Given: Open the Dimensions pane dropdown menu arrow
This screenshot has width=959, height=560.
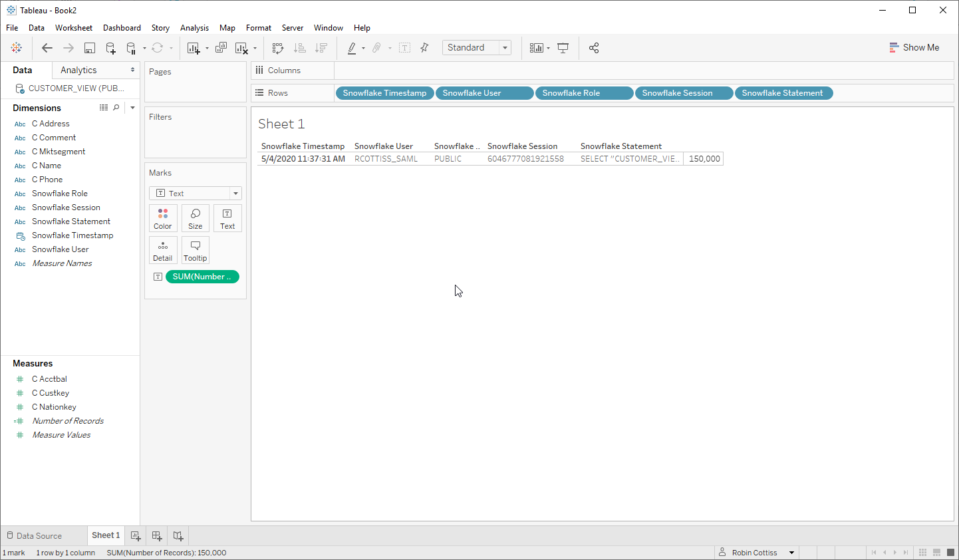Looking at the screenshot, I should [x=132, y=108].
